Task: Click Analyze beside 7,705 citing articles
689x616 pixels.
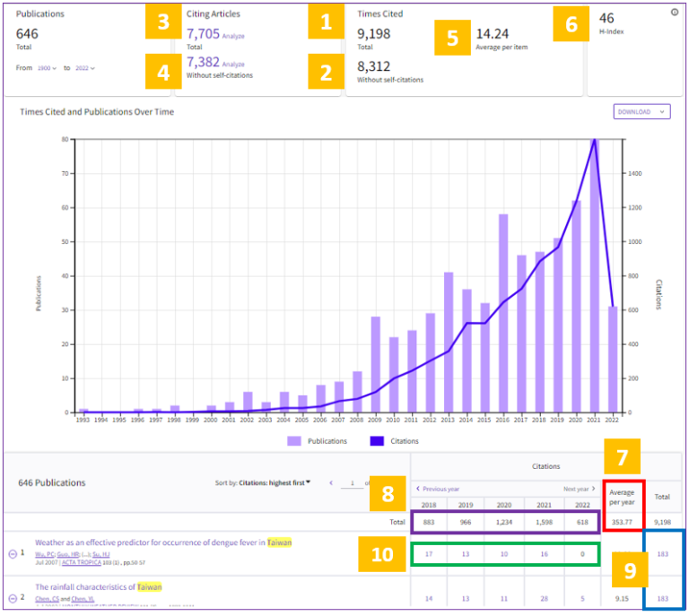Action: pos(233,36)
